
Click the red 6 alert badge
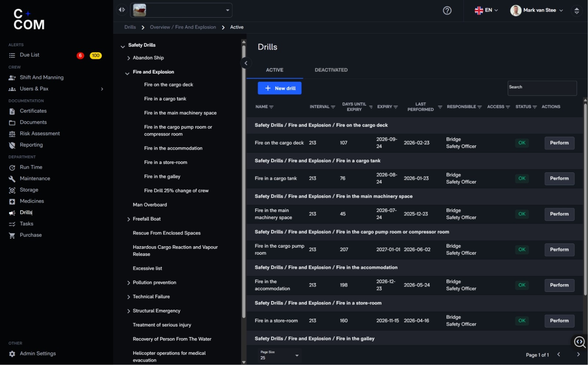coord(80,56)
